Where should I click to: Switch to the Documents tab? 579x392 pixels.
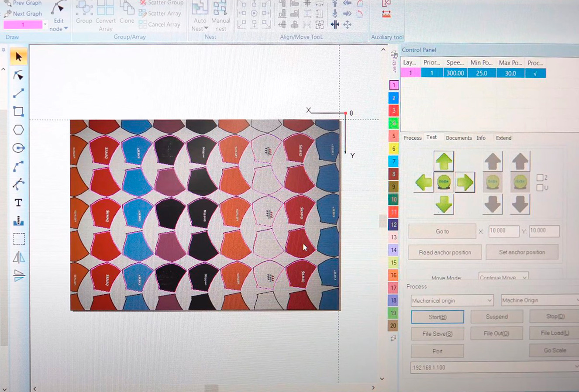point(458,138)
